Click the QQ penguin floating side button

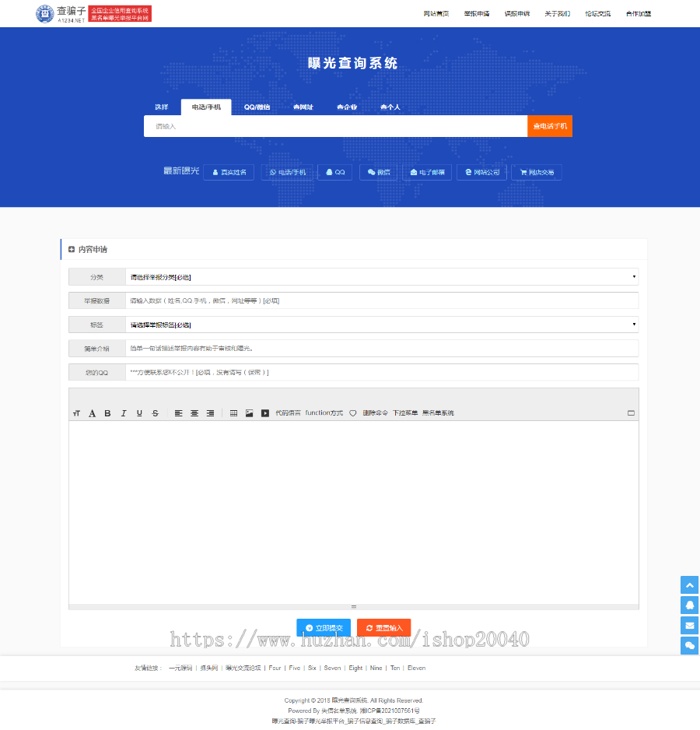tap(690, 605)
